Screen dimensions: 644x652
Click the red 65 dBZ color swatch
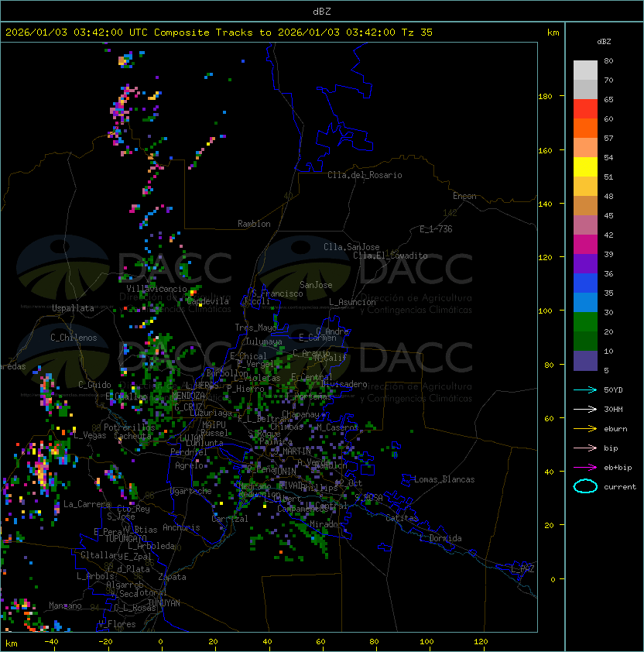pos(585,109)
